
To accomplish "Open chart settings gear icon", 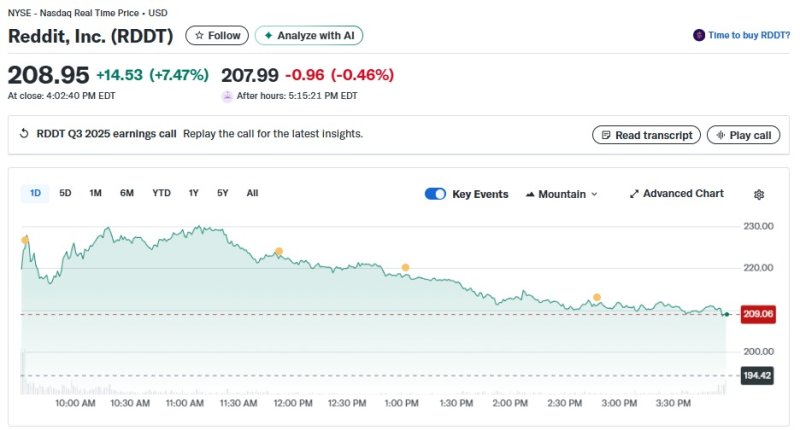I will tap(759, 194).
